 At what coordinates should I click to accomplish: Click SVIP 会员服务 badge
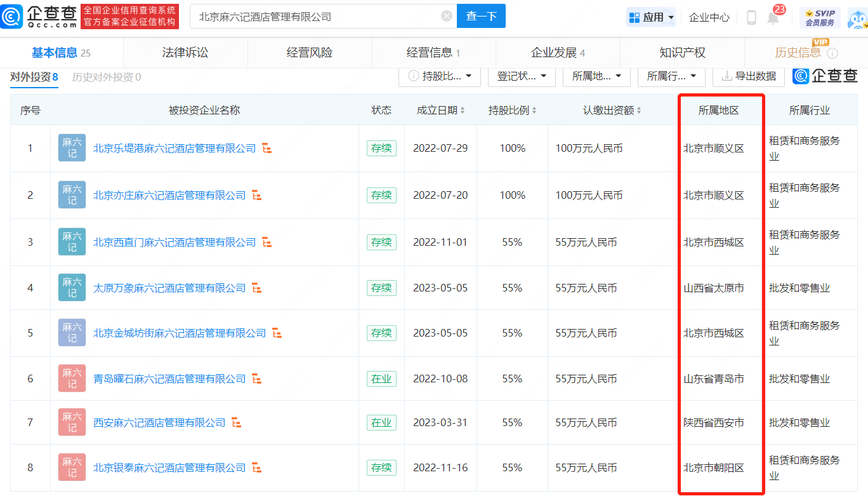[x=820, y=17]
